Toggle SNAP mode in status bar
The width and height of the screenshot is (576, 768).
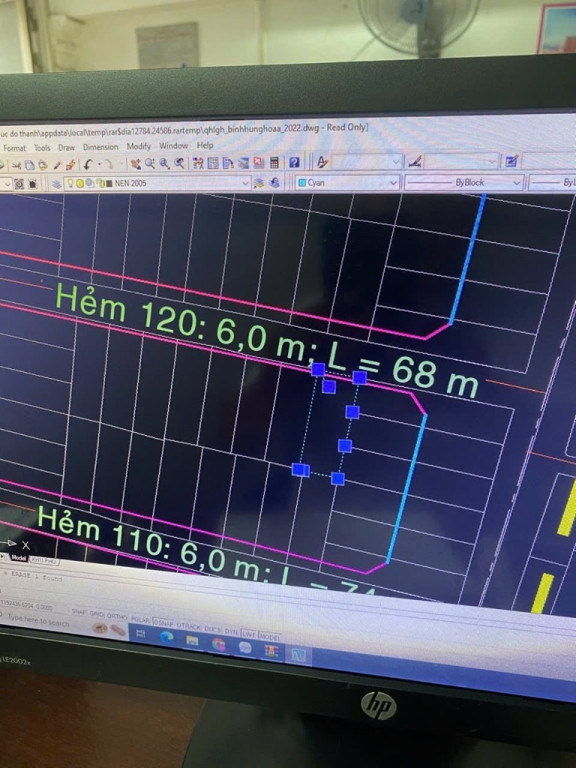click(x=79, y=612)
